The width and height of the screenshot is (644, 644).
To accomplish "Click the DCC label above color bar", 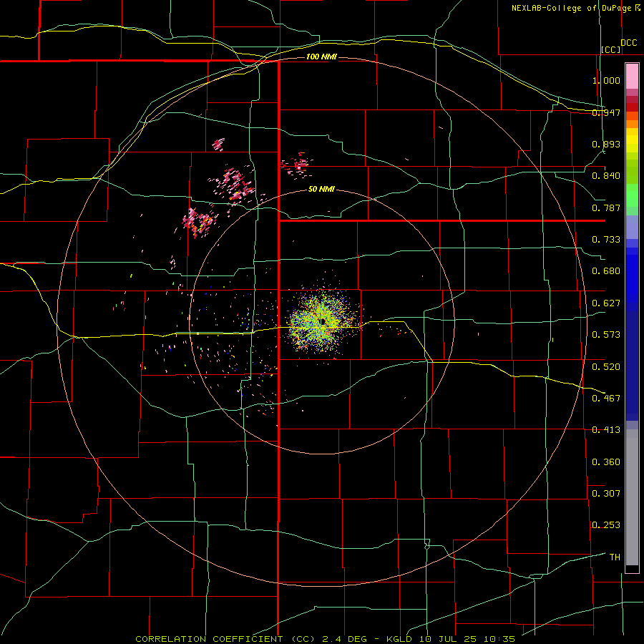I will pos(629,43).
